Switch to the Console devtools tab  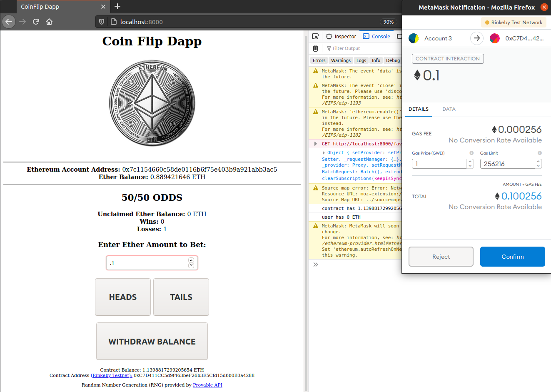click(x=376, y=36)
